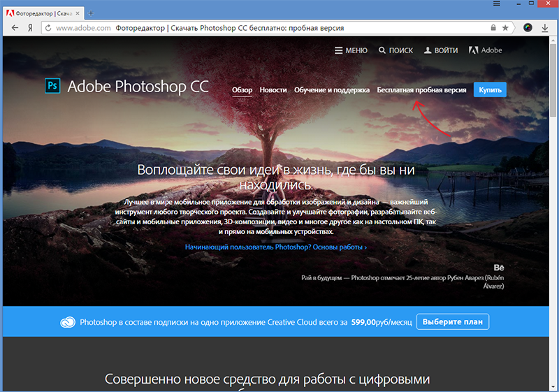
Task: Open browser settings hamburger icon in title bar
Action: coord(497,3)
